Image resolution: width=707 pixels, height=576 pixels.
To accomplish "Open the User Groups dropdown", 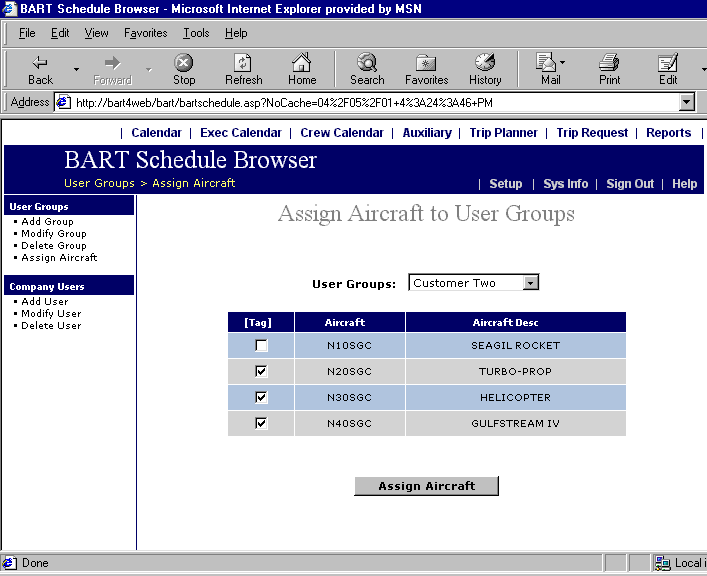I will coord(531,283).
